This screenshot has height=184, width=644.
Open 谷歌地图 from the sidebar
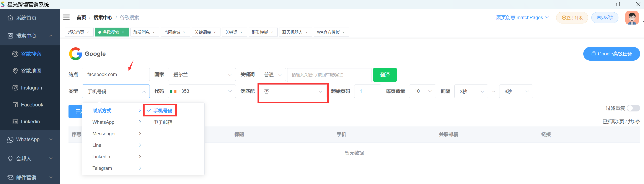(x=30, y=71)
